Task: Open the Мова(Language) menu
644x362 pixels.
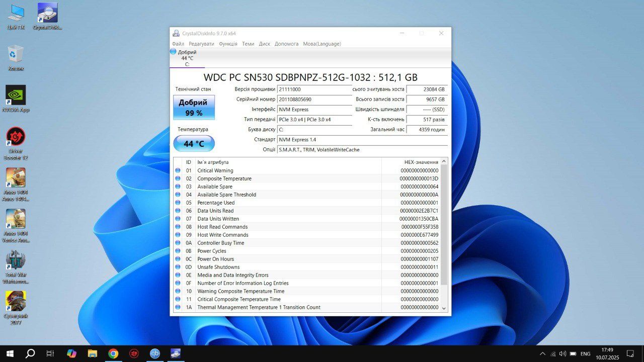Action: coord(322,44)
